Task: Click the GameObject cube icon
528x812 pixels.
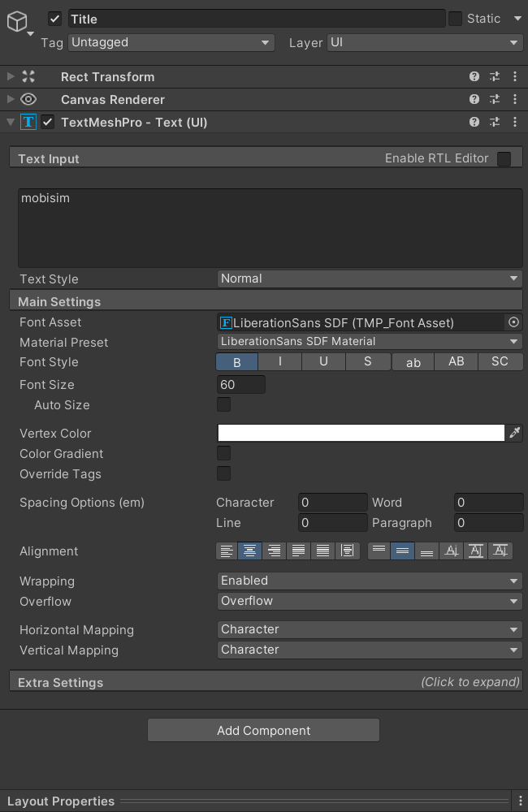Action: tap(17, 21)
